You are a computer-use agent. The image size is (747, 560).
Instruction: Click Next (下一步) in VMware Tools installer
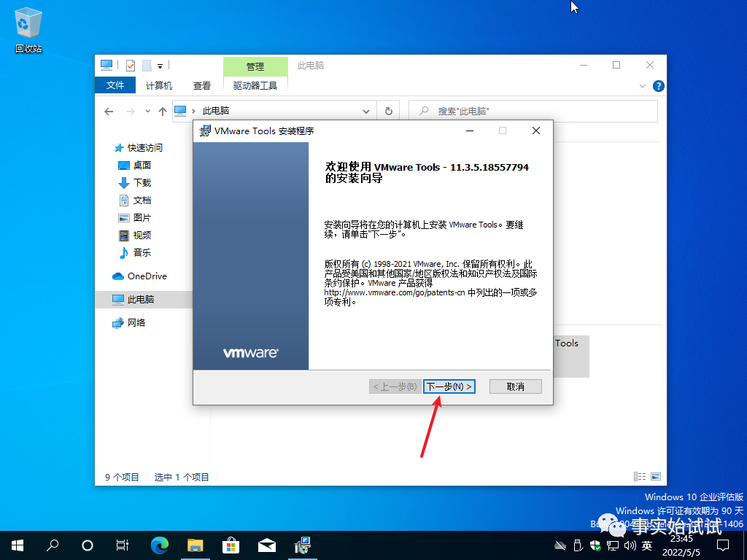click(449, 386)
